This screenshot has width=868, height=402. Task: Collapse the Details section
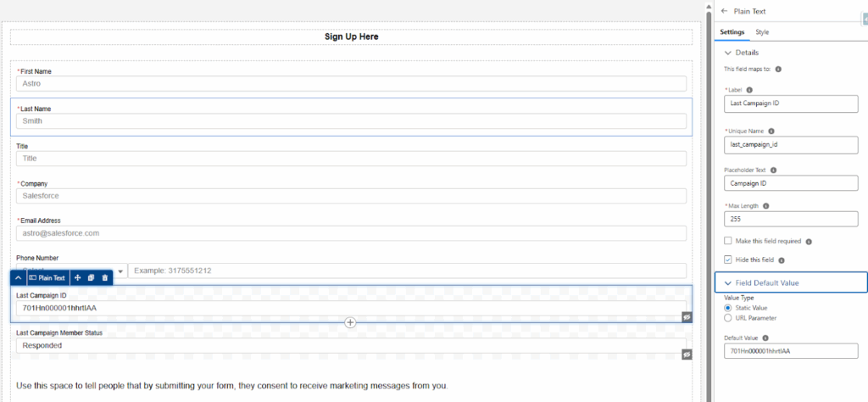point(728,53)
